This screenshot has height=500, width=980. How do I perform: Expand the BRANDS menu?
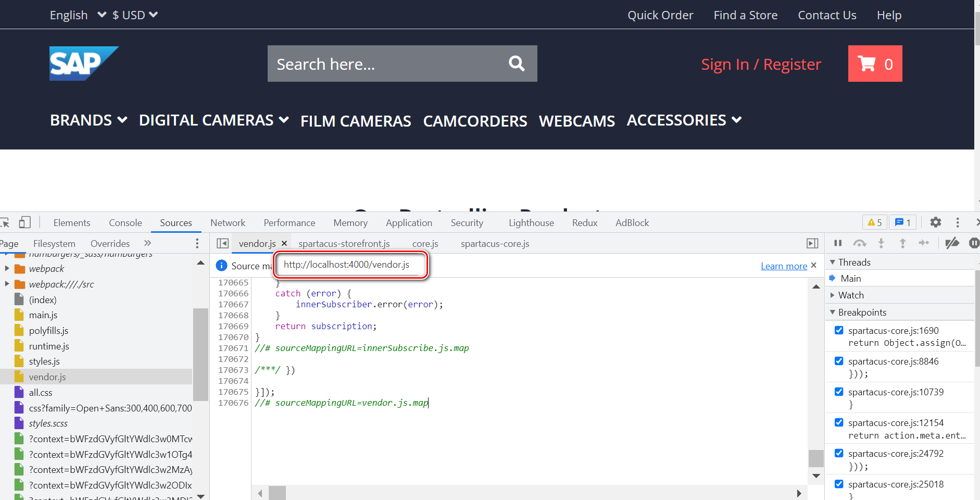89,120
